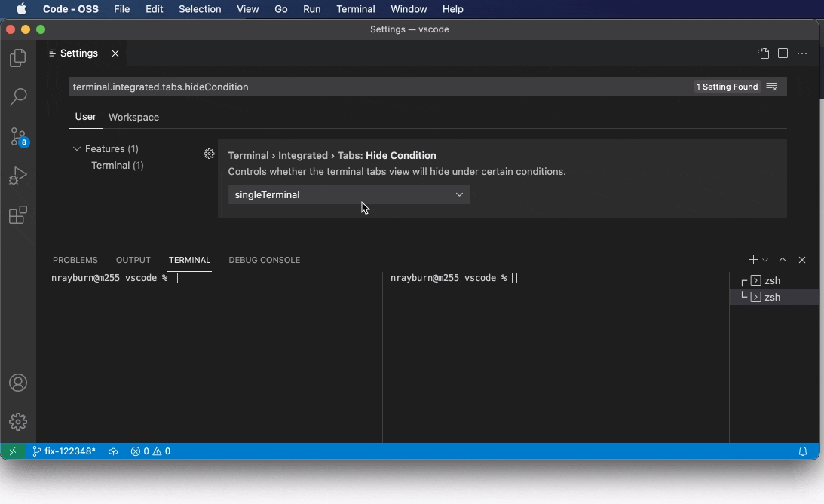Open the Code - OSS menu
Image resolution: width=824 pixels, height=504 pixels.
pos(70,9)
